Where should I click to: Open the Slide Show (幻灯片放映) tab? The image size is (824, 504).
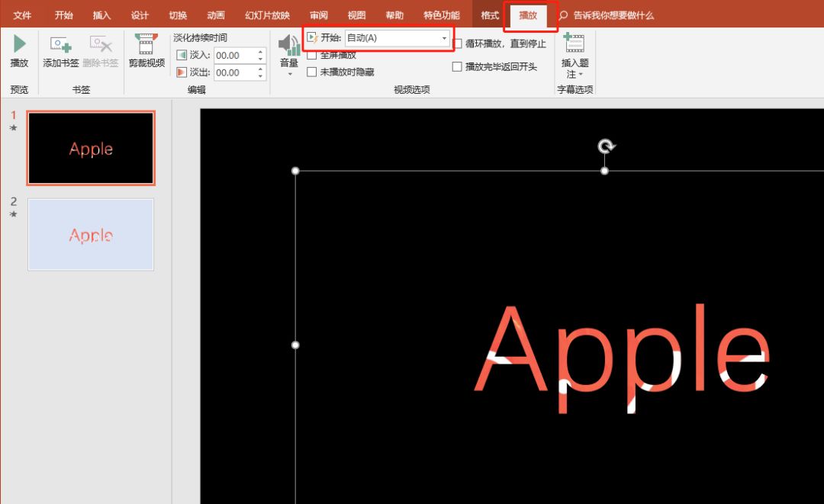268,15
